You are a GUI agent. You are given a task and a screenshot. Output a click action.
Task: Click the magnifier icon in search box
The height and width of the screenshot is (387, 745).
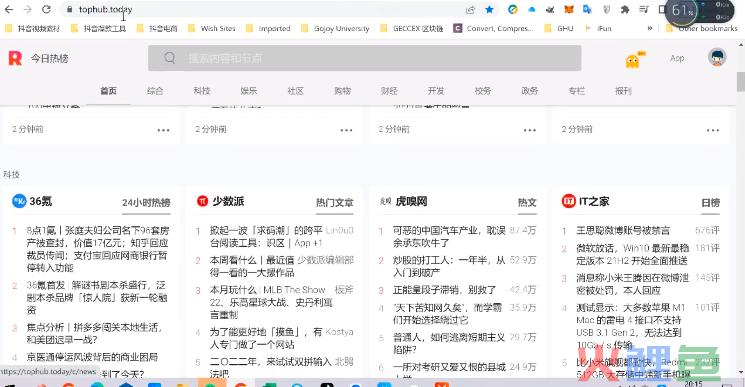click(x=170, y=58)
